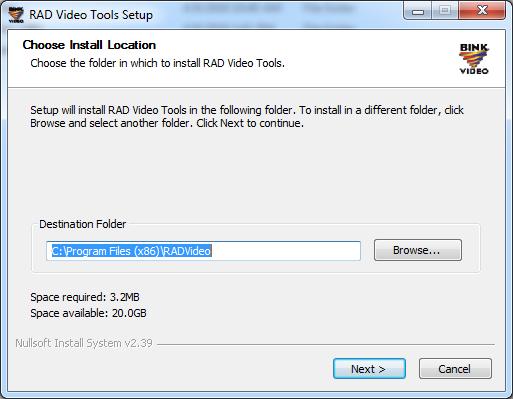Click the 'RAD Video Tools Setup' title text
The height and width of the screenshot is (399, 513).
click(x=91, y=15)
